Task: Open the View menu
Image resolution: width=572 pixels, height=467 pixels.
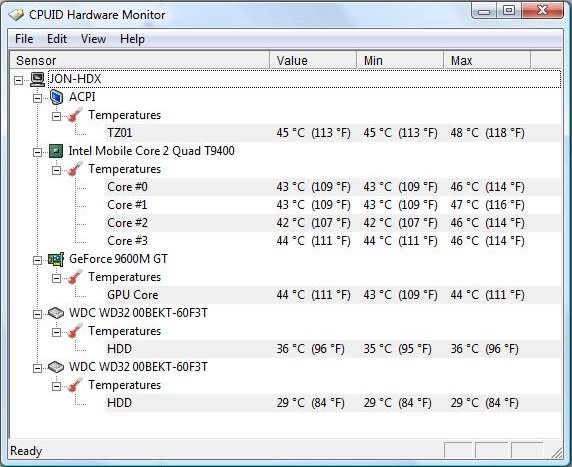Action: 93,39
